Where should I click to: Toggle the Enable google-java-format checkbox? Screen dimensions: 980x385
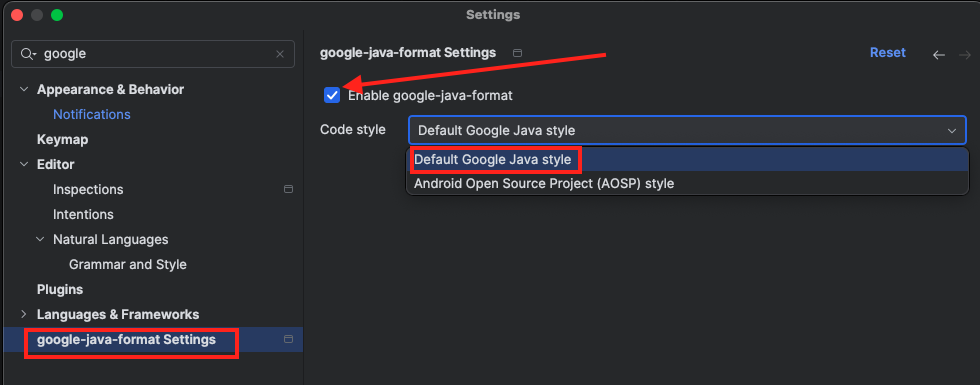(332, 96)
